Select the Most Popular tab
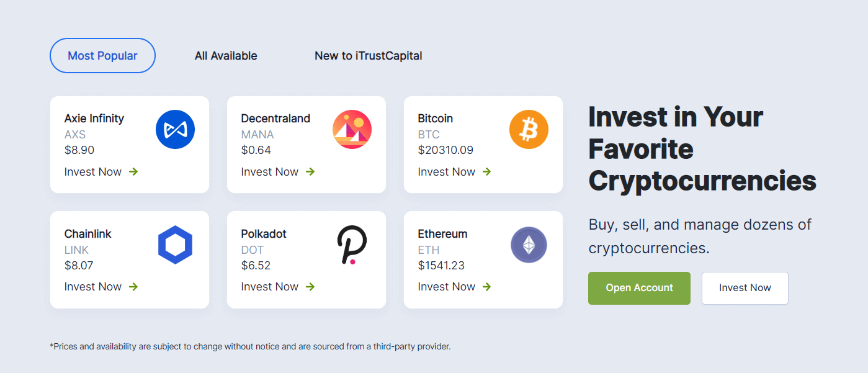 102,55
